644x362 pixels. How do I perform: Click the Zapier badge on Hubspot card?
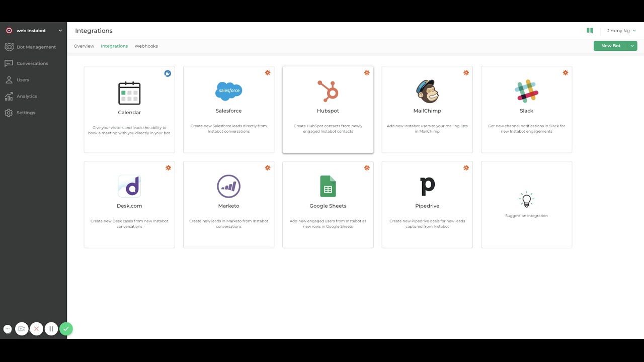tap(367, 73)
